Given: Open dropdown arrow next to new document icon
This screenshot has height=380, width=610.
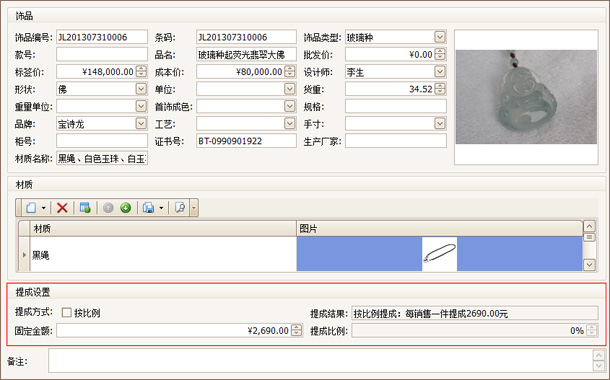Looking at the screenshot, I should pos(44,208).
